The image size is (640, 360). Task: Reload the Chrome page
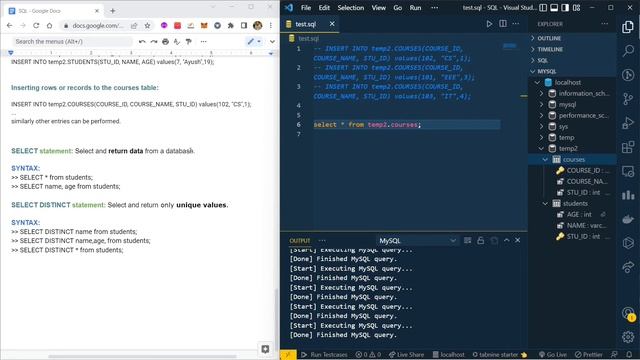point(36,26)
